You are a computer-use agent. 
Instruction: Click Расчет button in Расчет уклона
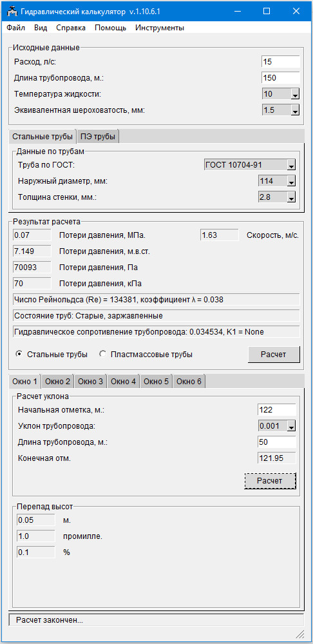pyautogui.click(x=270, y=480)
